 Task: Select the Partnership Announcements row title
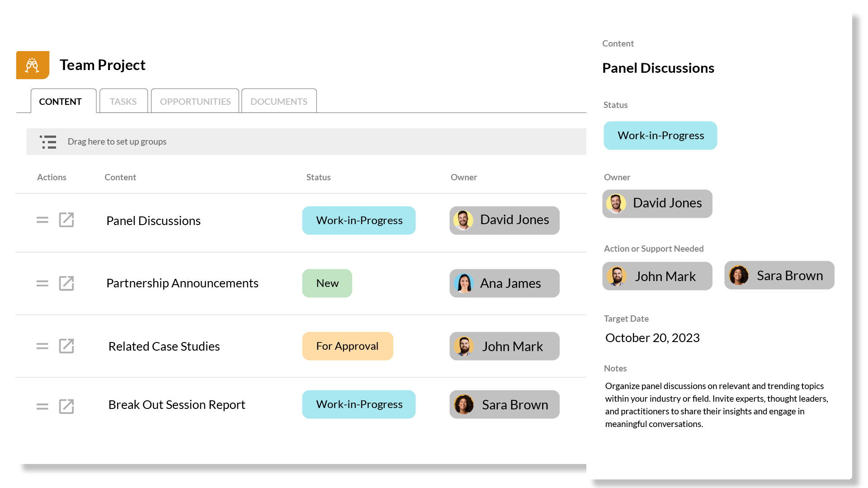point(182,283)
